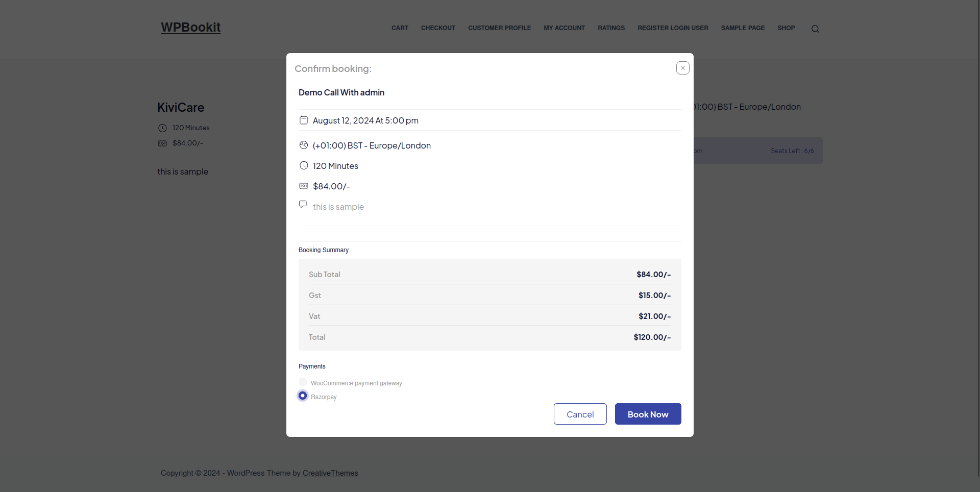The width and height of the screenshot is (980, 492).
Task: Click the price icon beside $84.00/- in dialog
Action: [x=304, y=186]
